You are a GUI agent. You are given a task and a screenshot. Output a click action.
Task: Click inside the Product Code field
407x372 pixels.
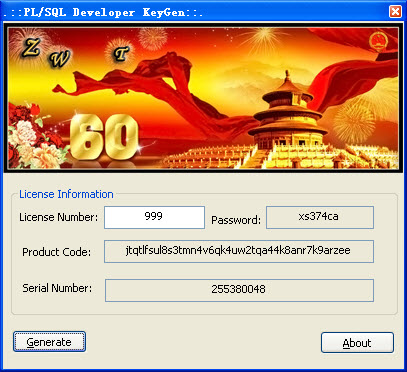coord(239,251)
